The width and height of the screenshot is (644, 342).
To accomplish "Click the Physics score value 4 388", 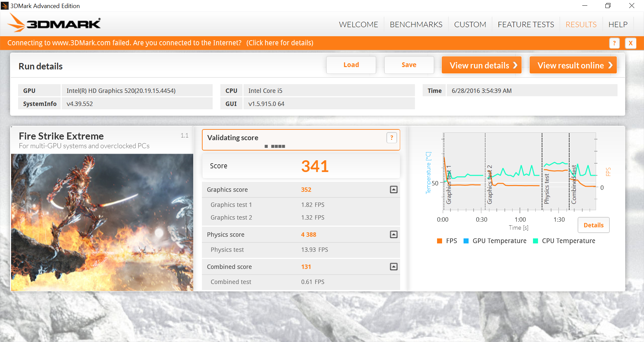I will pyautogui.click(x=309, y=234).
